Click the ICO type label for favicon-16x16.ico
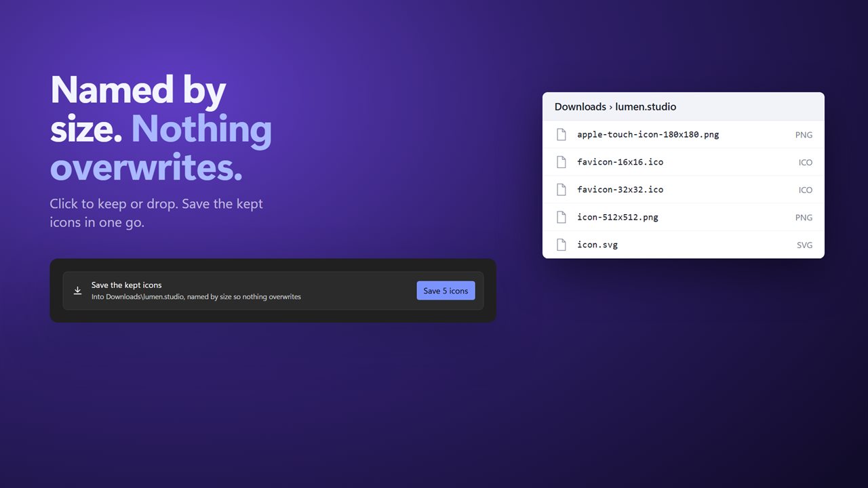Image resolution: width=868 pixels, height=488 pixels. [805, 163]
